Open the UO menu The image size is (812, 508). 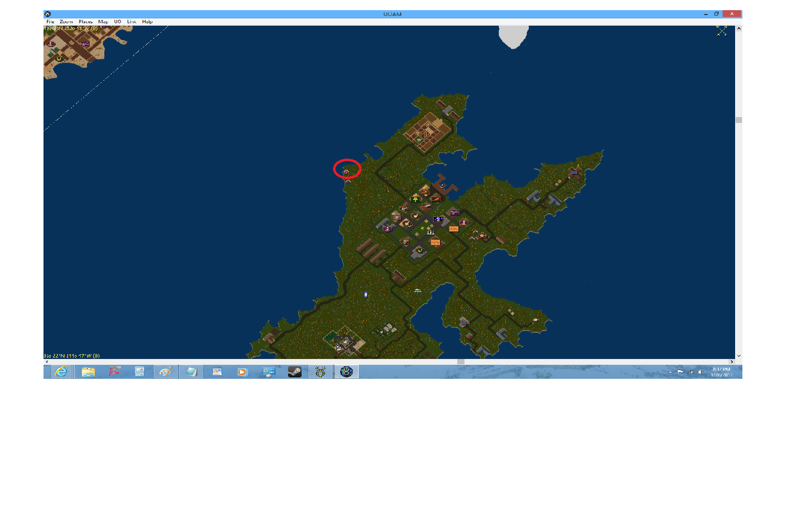point(117,22)
